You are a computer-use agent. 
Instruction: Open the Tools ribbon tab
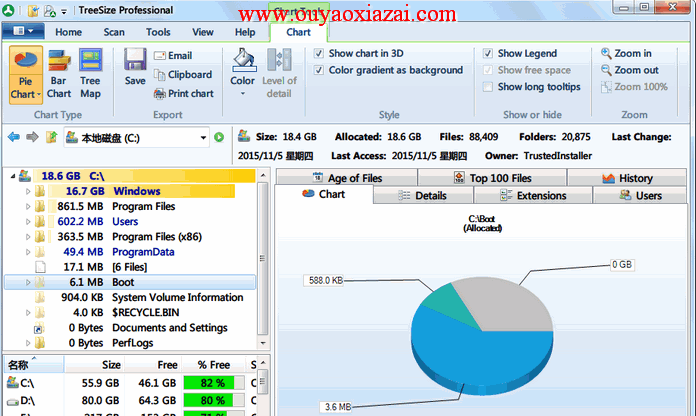(158, 32)
